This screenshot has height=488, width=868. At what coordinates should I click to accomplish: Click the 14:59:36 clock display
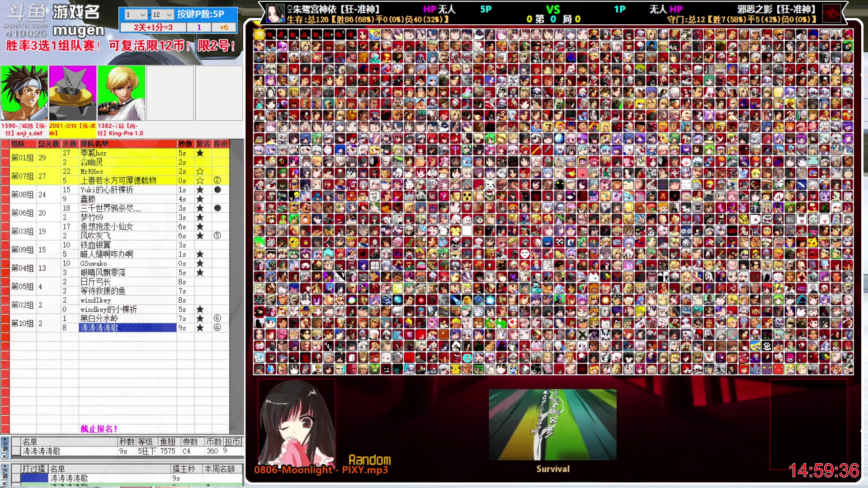(x=824, y=470)
